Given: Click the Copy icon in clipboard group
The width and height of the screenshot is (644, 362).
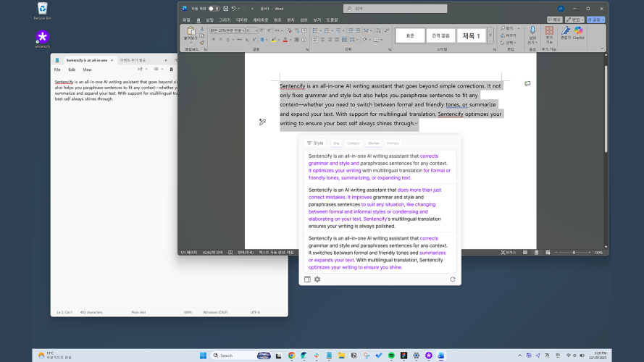Looking at the screenshot, I should pos(202,35).
